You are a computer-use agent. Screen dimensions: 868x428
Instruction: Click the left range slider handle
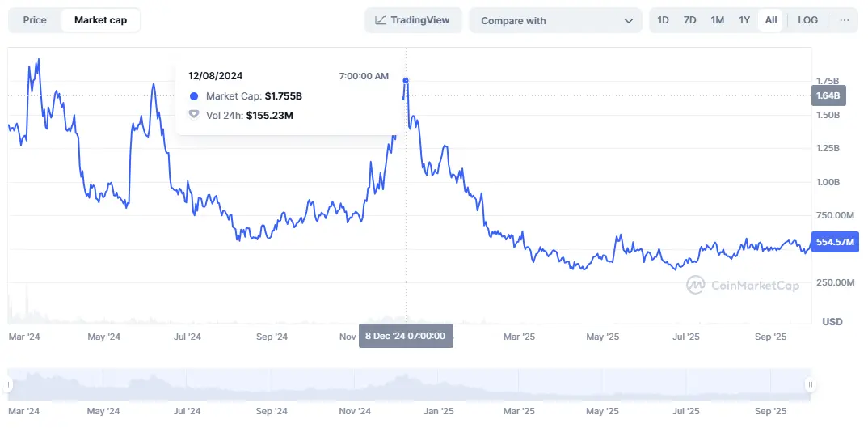tap(8, 385)
